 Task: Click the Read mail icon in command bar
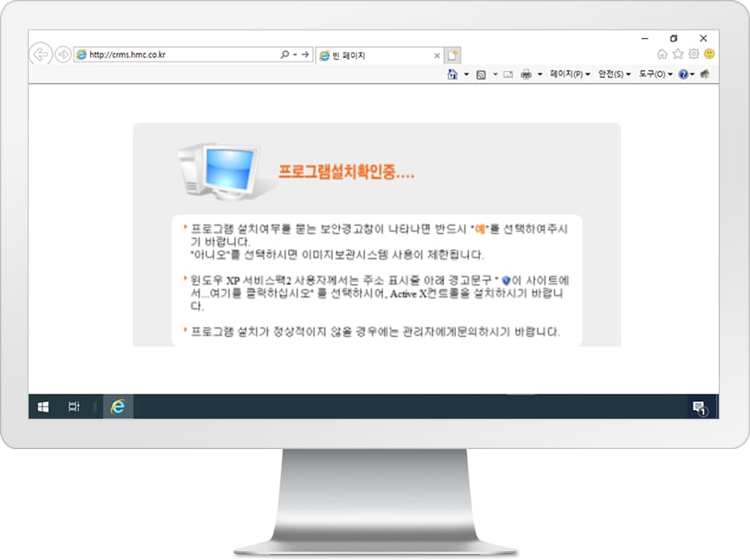[x=508, y=75]
